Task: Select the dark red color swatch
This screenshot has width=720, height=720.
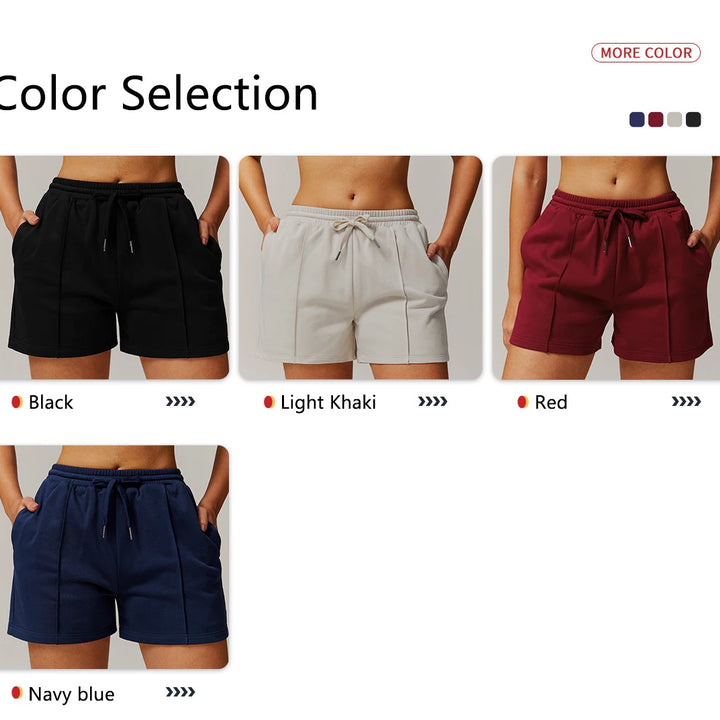Action: pyautogui.click(x=656, y=119)
